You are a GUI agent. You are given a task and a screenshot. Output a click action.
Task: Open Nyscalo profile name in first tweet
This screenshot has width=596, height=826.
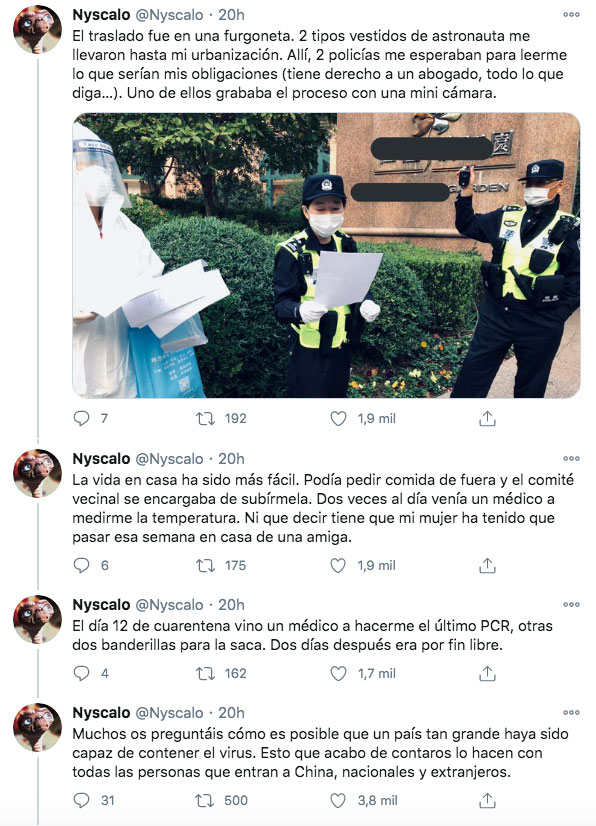click(101, 15)
